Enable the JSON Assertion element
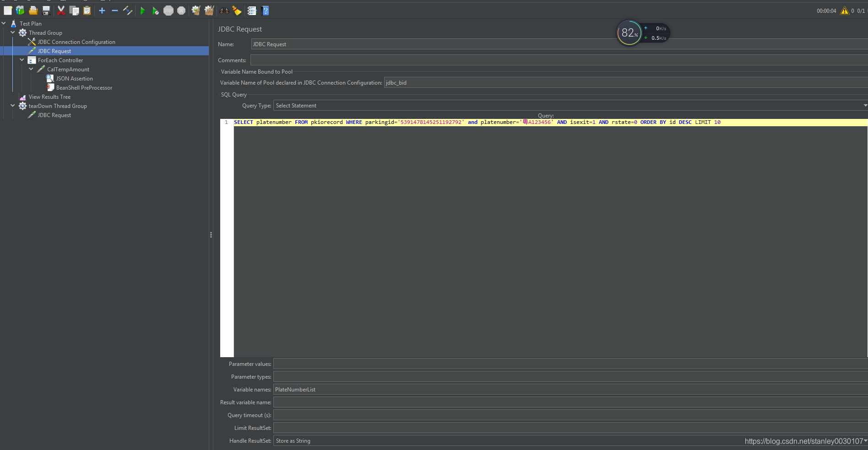Screen dimensions: 868x450 click(x=75, y=78)
